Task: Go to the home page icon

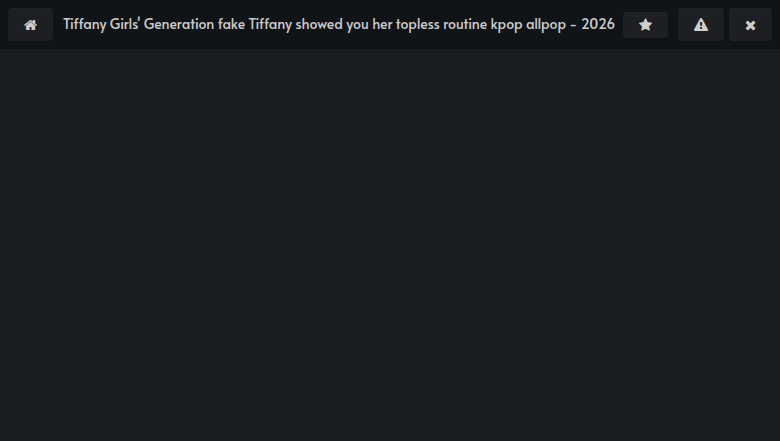Action: [x=30, y=25]
